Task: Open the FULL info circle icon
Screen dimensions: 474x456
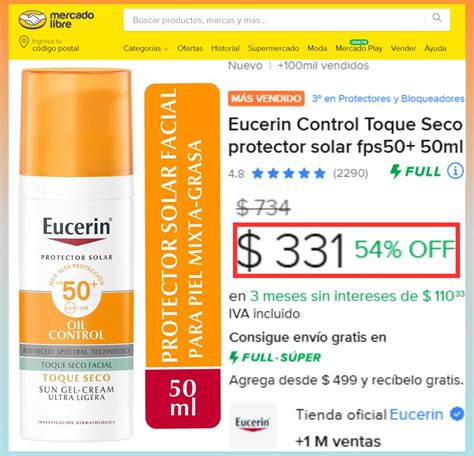Action: pyautogui.click(x=455, y=171)
